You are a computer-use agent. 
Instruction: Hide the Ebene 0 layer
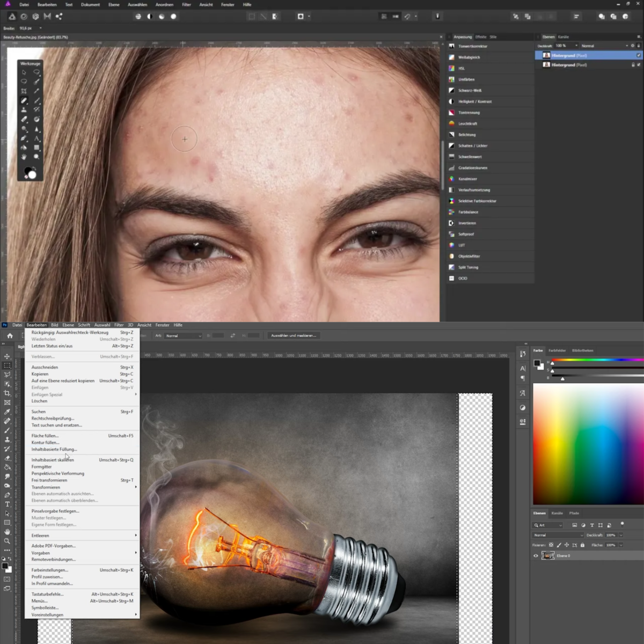536,556
